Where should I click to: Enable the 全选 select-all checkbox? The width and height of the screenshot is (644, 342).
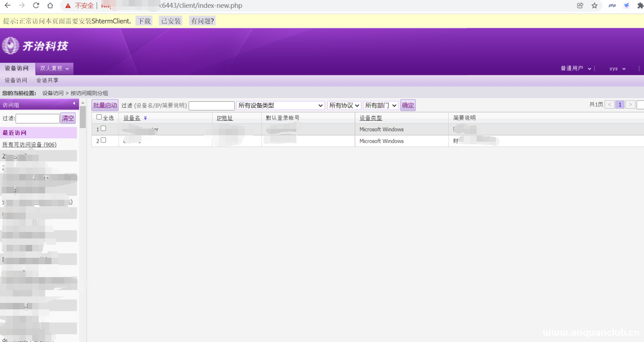pyautogui.click(x=98, y=117)
